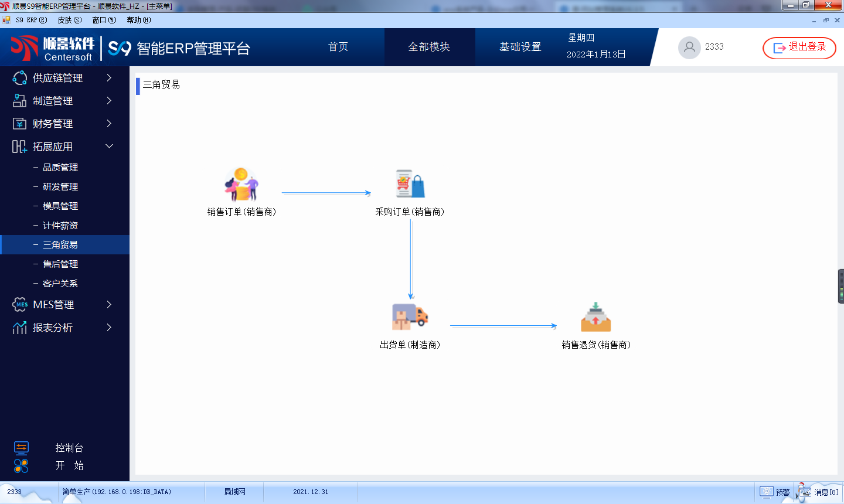Expand the 供应链管理 section chevron

(109, 77)
